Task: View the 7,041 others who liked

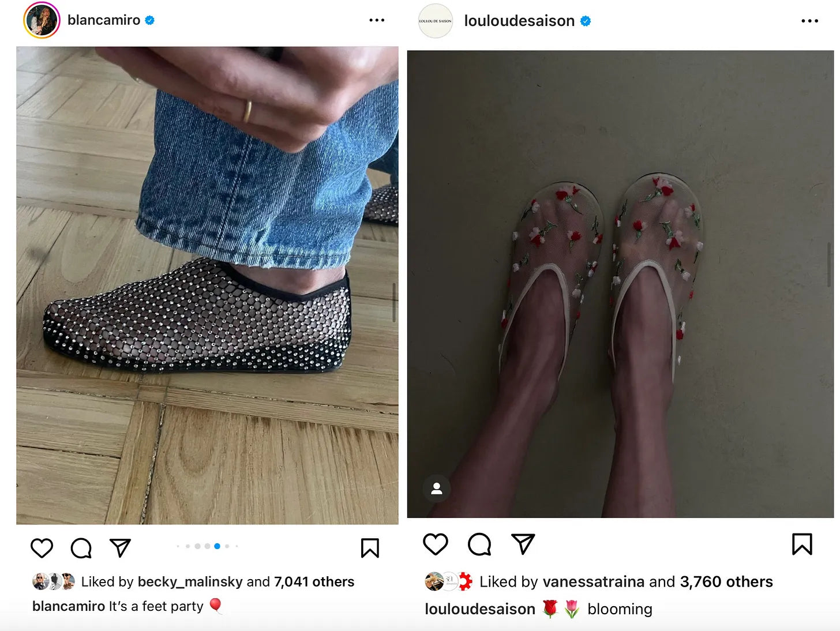Action: [314, 581]
